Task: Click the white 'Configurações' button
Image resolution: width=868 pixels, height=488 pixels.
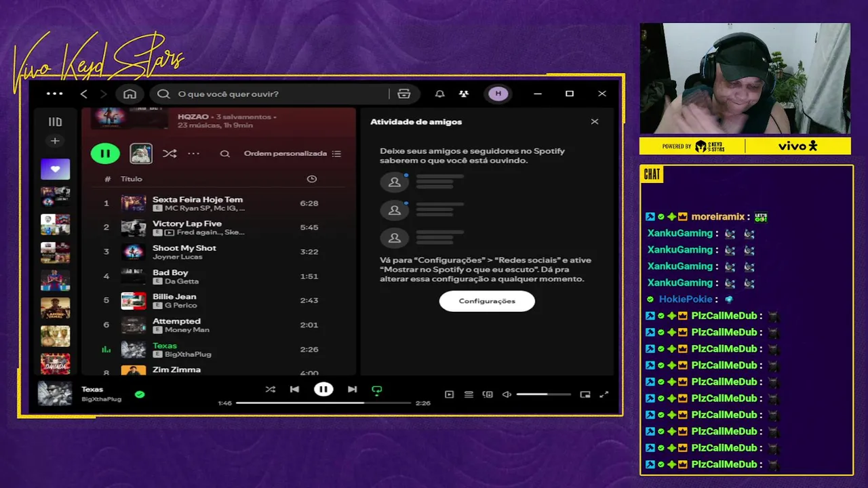Action: [x=487, y=301]
